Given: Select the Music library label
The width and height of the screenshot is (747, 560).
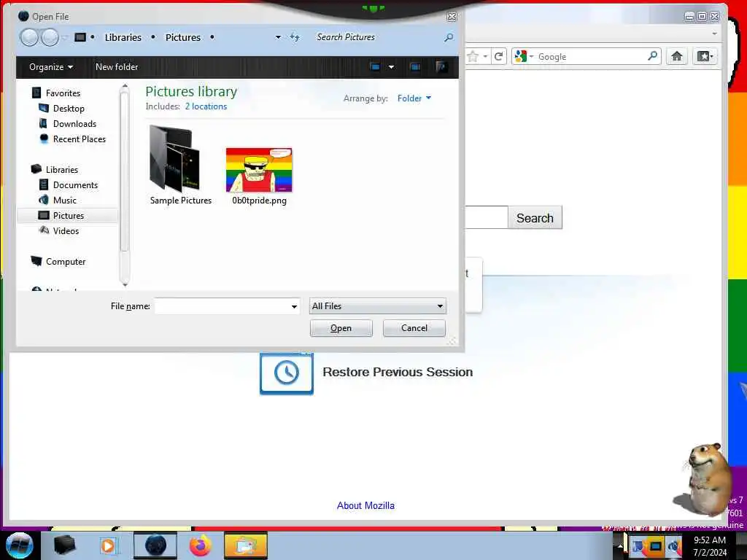Looking at the screenshot, I should coord(64,200).
